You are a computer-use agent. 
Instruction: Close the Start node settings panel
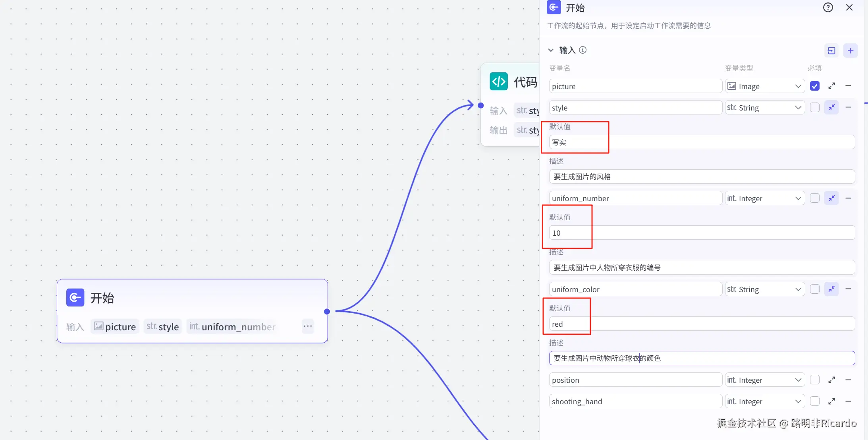pos(849,8)
